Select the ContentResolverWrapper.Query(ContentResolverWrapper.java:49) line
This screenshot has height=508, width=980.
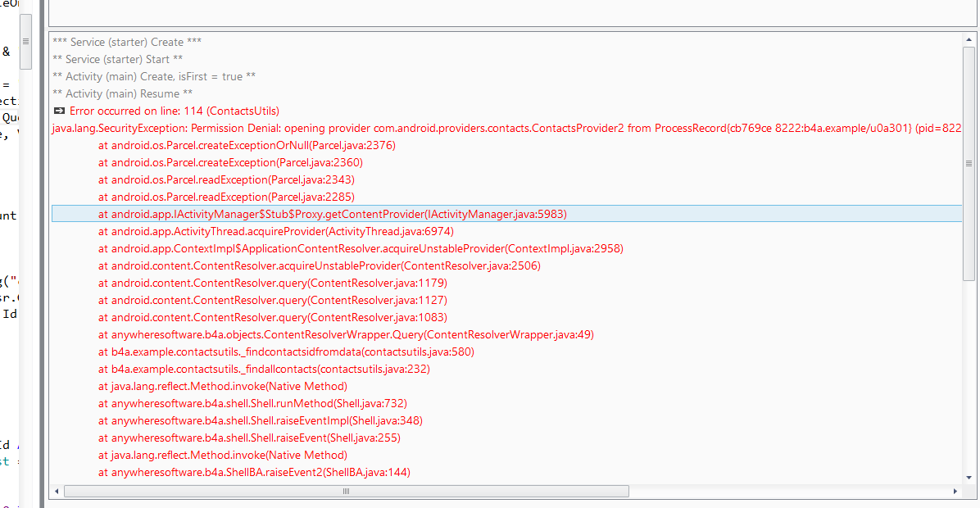click(346, 334)
